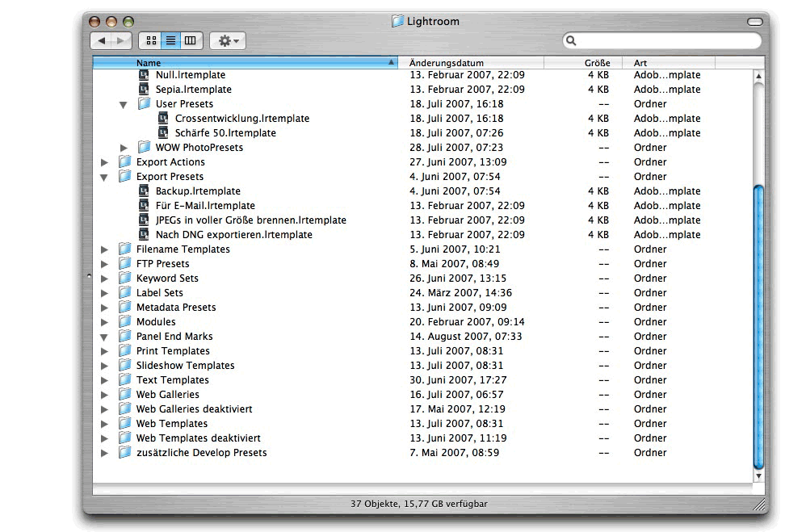Switch to icon view

(151, 40)
